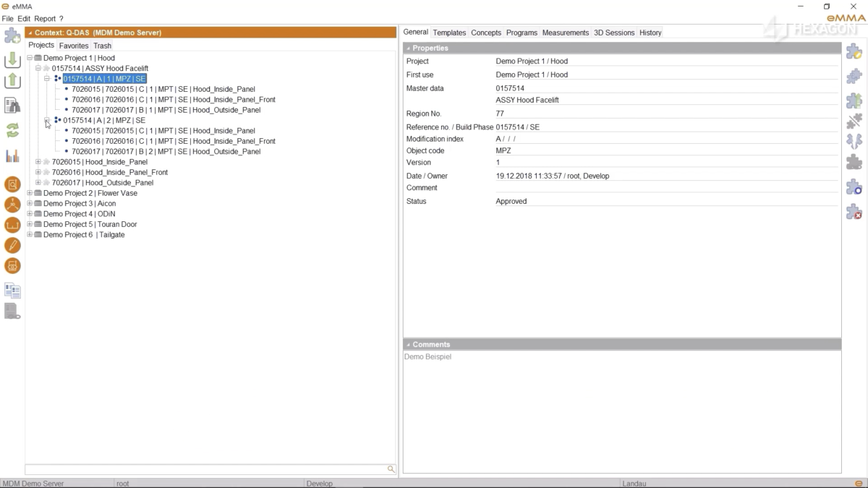
Task: Click the green download arrow icon
Action: click(12, 60)
